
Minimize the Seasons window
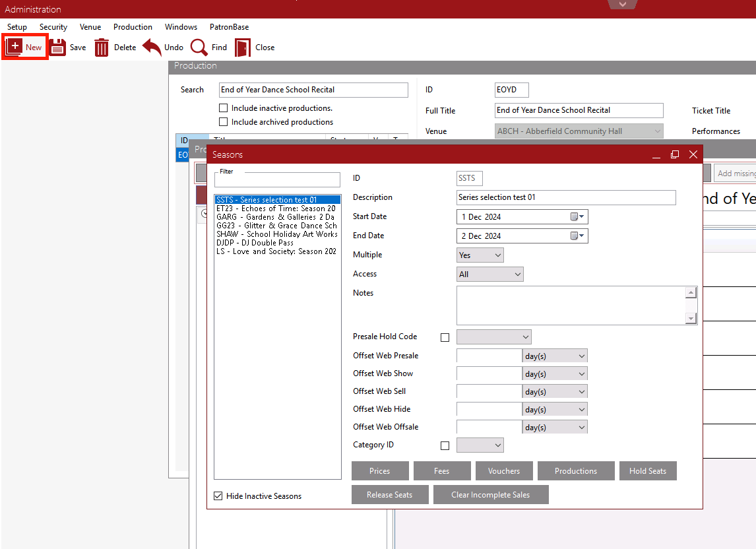coord(656,154)
